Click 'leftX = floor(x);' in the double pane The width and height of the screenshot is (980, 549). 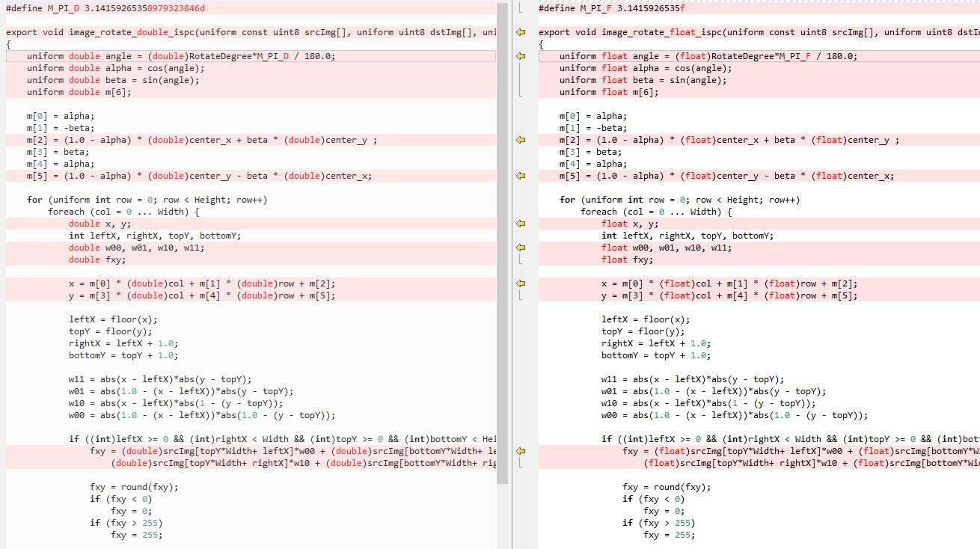pos(113,319)
